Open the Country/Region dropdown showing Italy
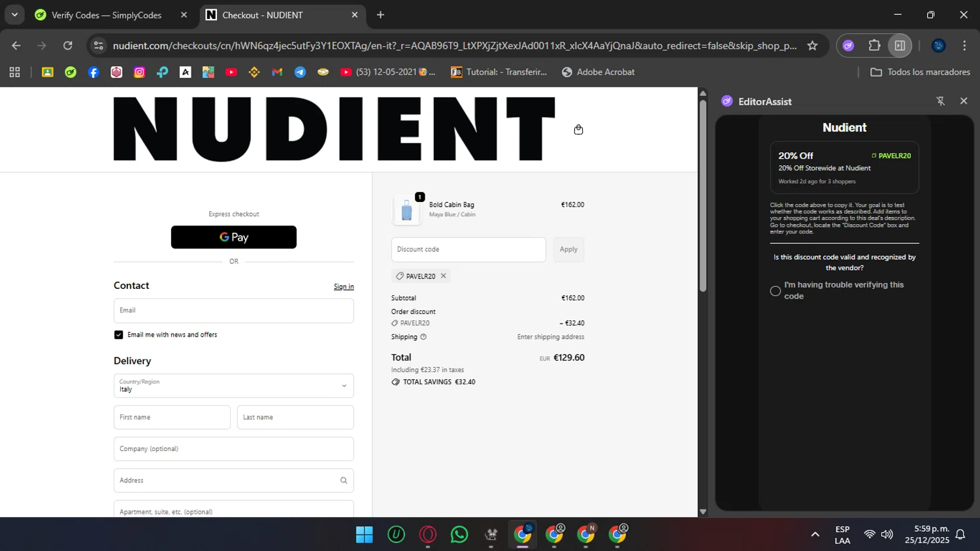 (234, 386)
